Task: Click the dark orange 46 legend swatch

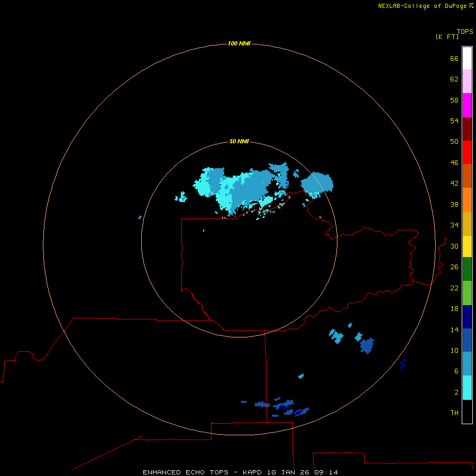Action: 467,176
